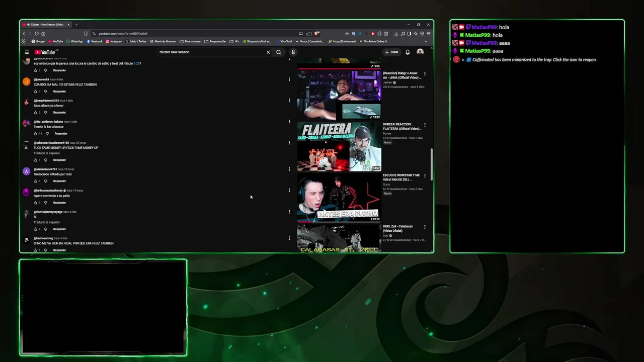Clear the search box with the X
Screen dimensions: 644x362
268,52
